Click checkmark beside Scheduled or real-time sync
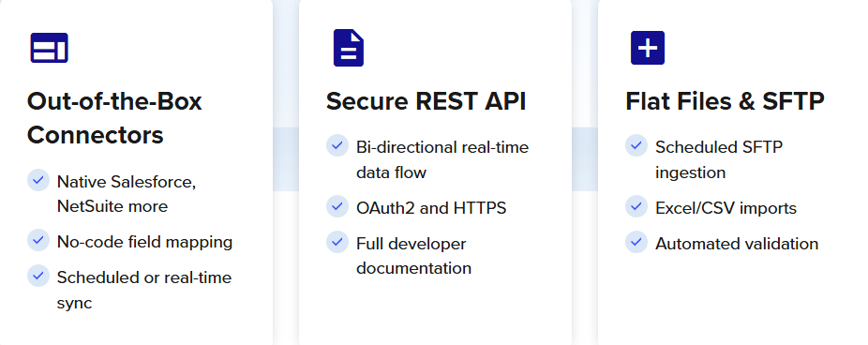This screenshot has height=345, width=868. click(38, 276)
